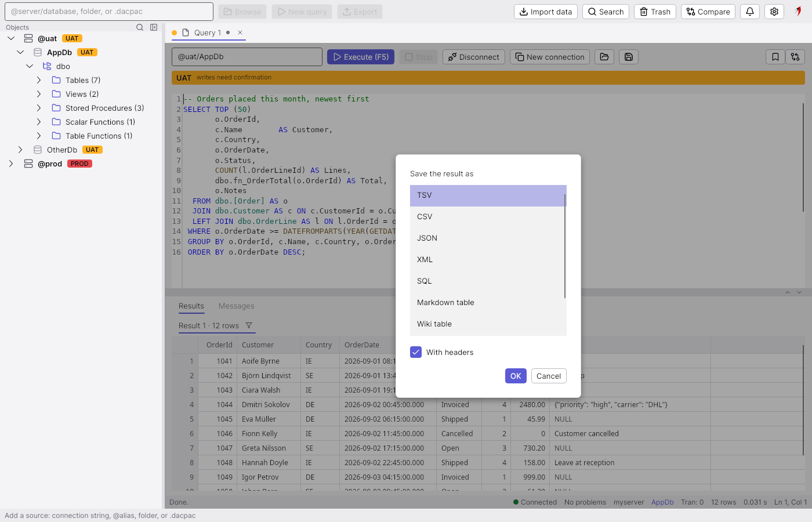Select TSV format in the list
812x522 pixels.
[x=488, y=195]
